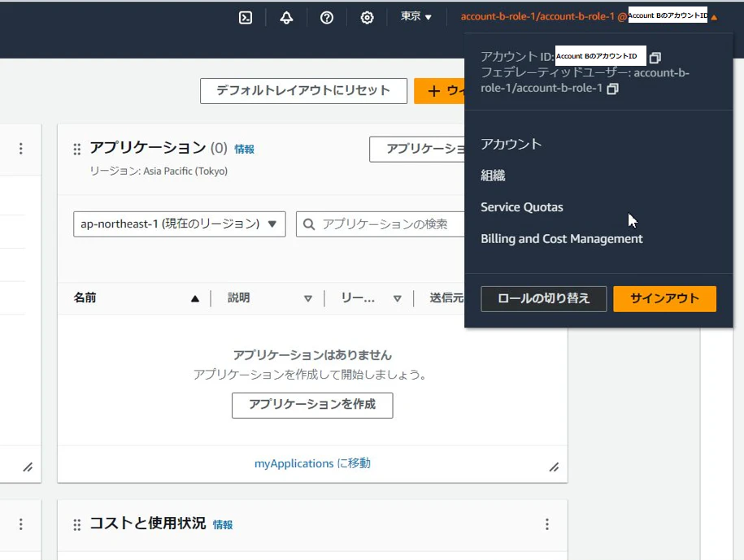Click アプリケーションを作成 button
Image resolution: width=744 pixels, height=560 pixels.
(312, 406)
